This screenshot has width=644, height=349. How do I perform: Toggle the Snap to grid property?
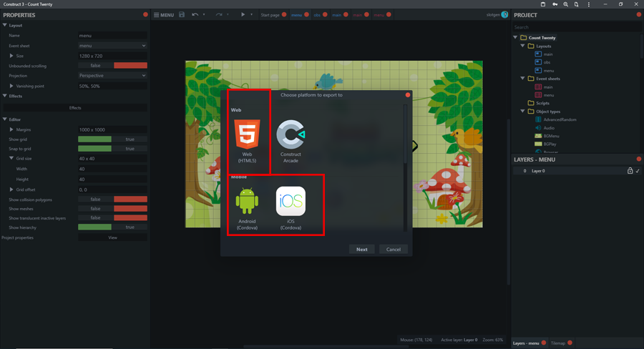112,149
